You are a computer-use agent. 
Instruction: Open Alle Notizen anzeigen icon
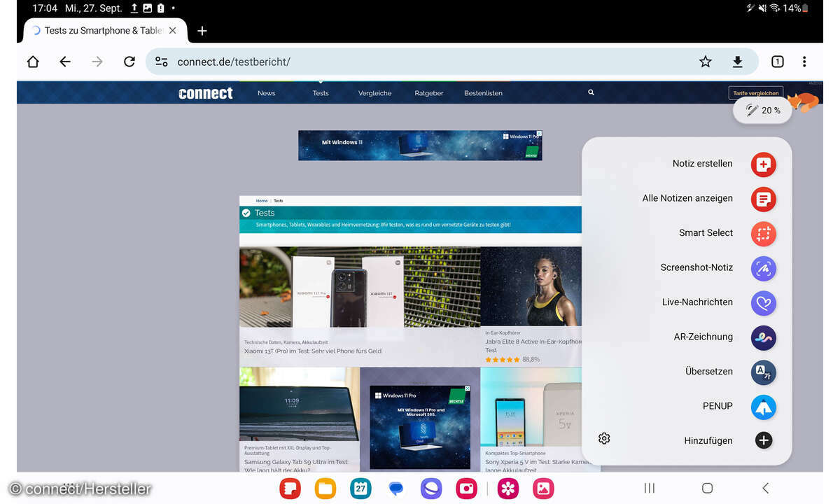coord(763,199)
